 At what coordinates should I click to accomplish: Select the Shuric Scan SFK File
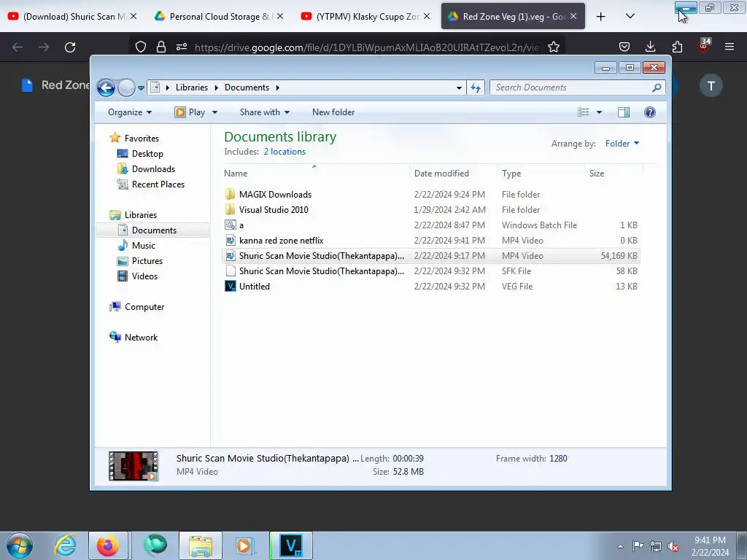coord(431,271)
